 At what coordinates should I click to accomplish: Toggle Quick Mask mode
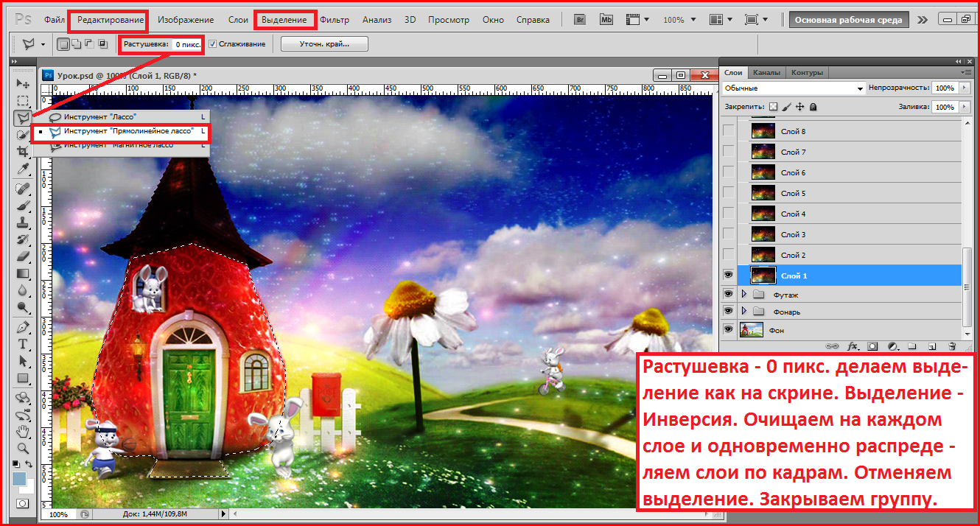[23, 503]
